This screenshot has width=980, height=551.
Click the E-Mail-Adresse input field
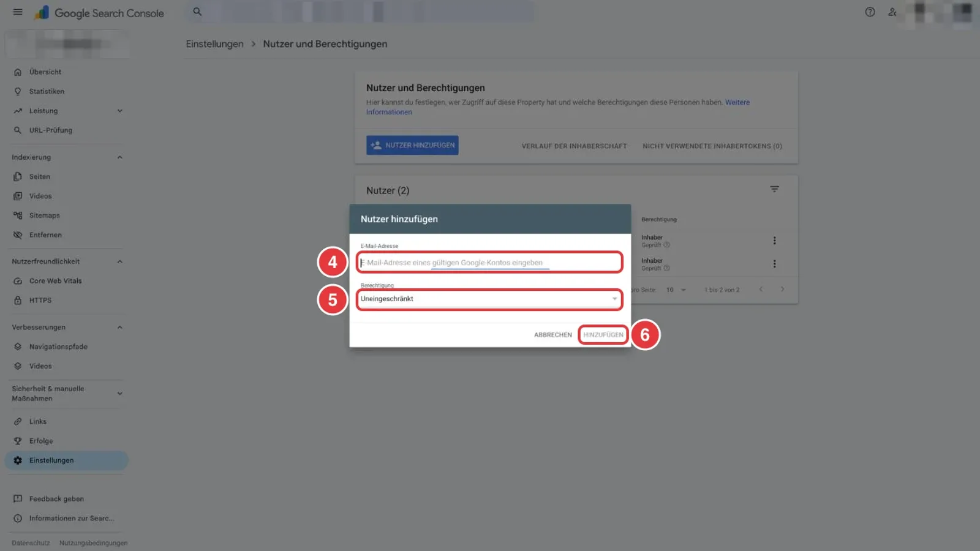[489, 263]
